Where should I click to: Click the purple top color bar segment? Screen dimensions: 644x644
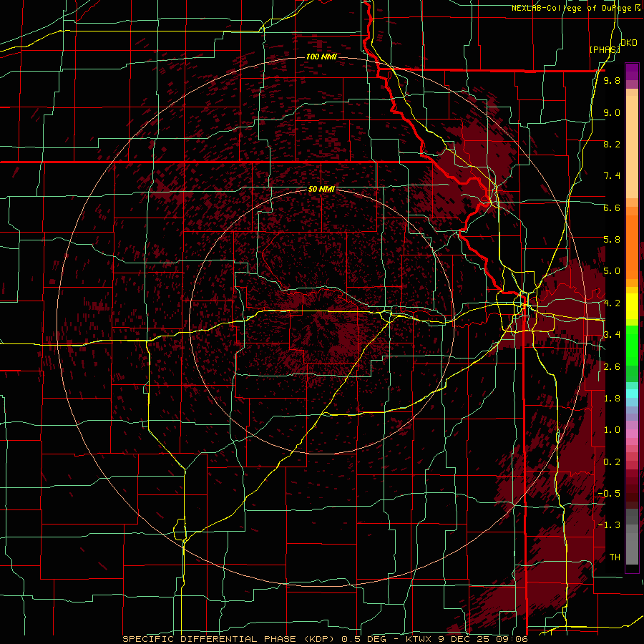[632, 72]
